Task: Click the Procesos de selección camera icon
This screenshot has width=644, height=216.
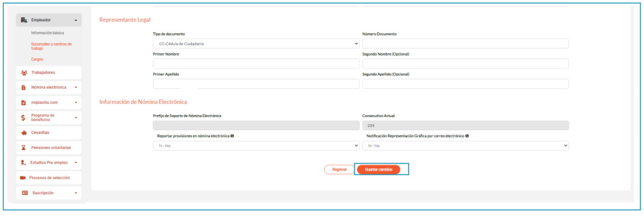Action: pyautogui.click(x=23, y=178)
